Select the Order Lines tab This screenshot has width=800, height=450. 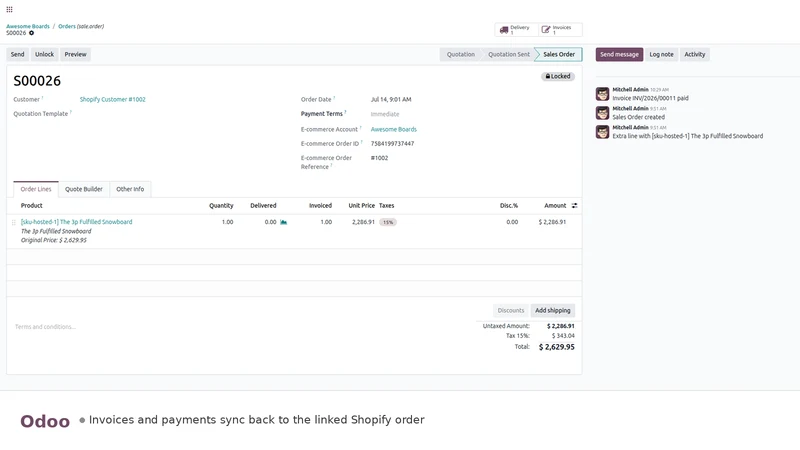pyautogui.click(x=36, y=189)
